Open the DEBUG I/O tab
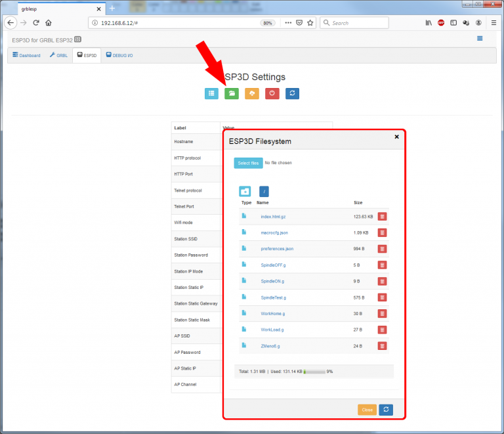This screenshot has height=434, width=504. pos(119,55)
